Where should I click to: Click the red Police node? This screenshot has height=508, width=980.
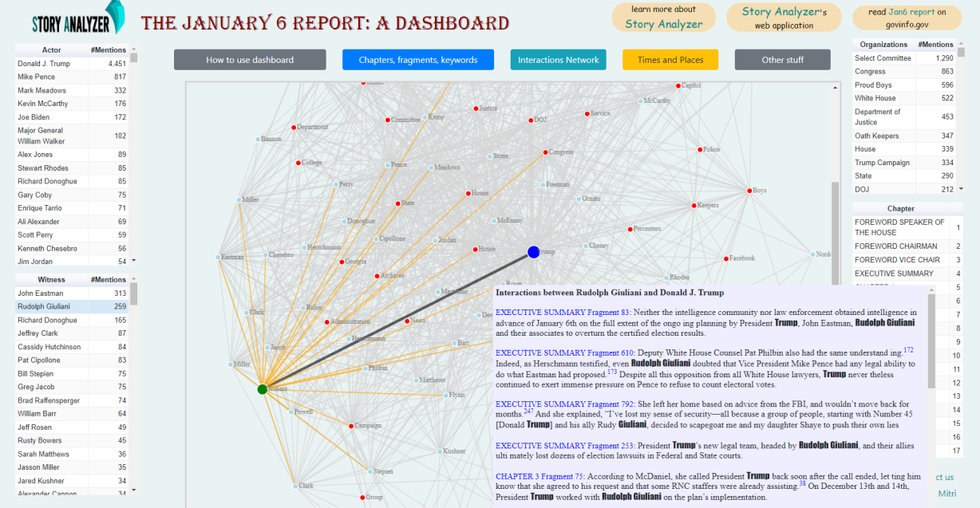click(700, 149)
